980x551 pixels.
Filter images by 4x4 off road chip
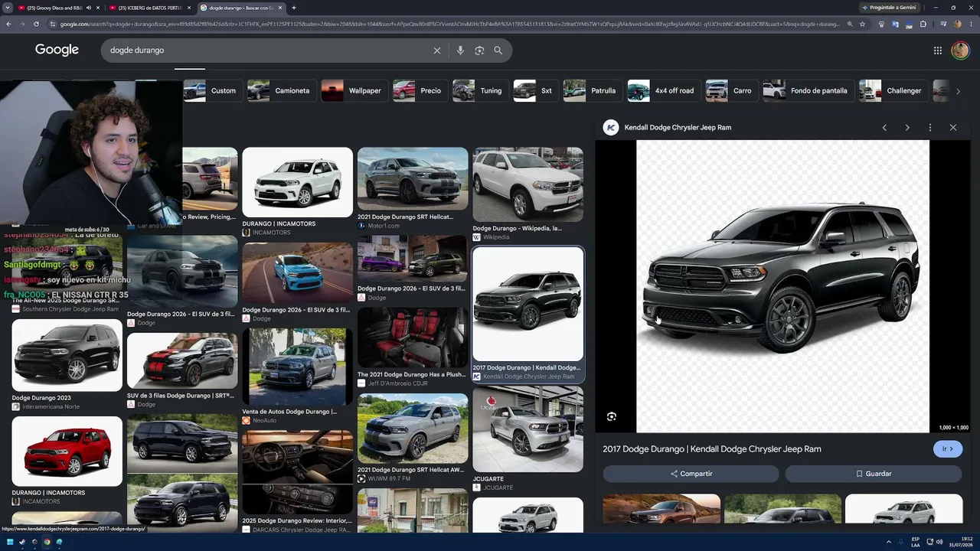(x=663, y=90)
